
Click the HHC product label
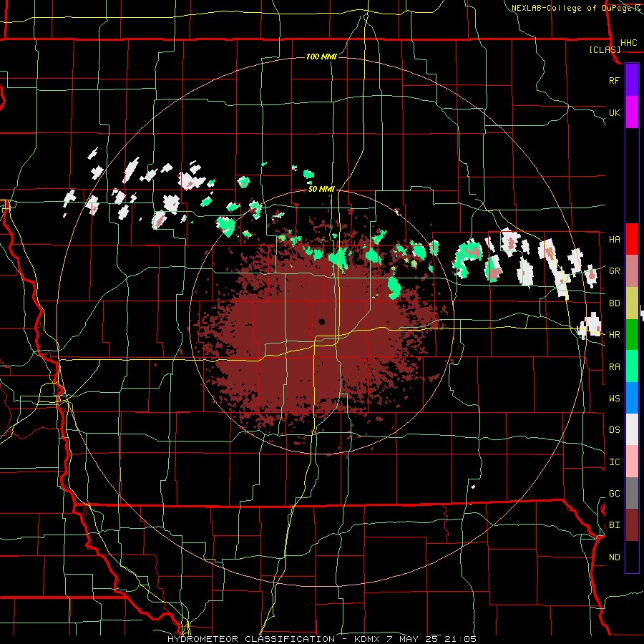pos(629,43)
